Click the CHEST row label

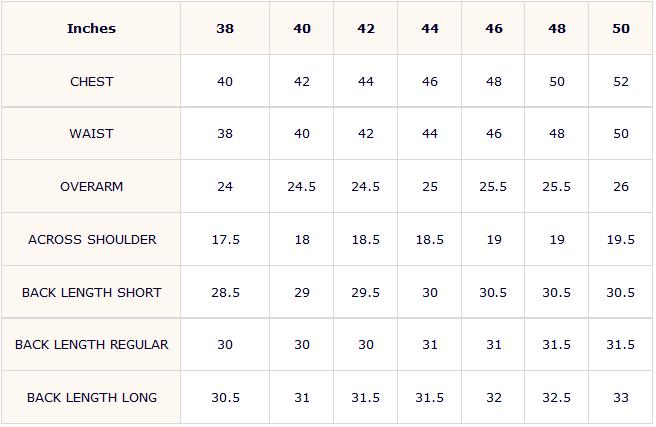click(x=92, y=82)
